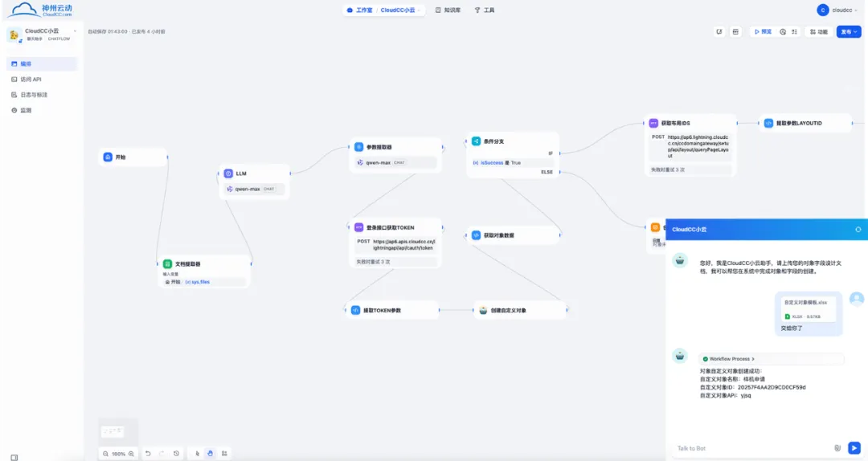
Task: Click the 预览 preview run button
Action: 763,32
